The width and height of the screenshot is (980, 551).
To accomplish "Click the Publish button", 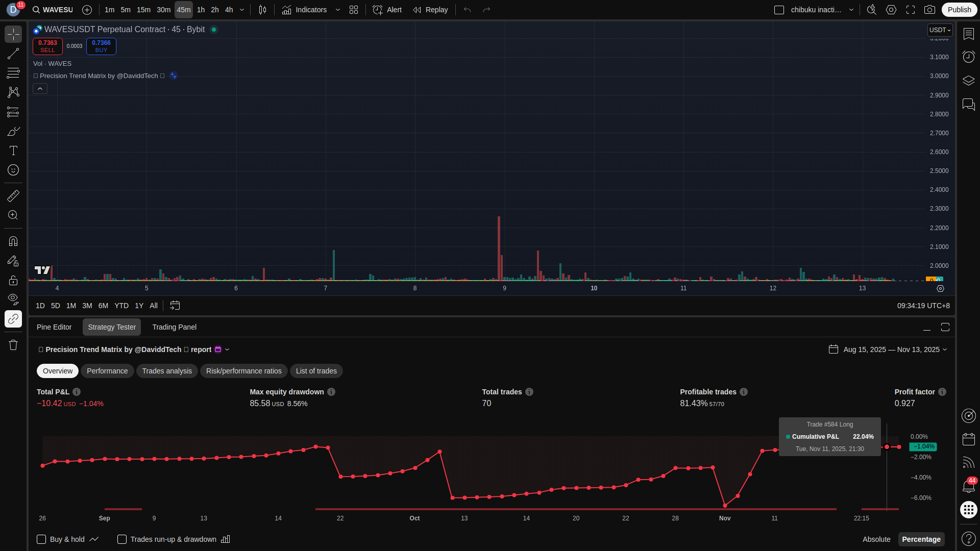I will coord(959,10).
